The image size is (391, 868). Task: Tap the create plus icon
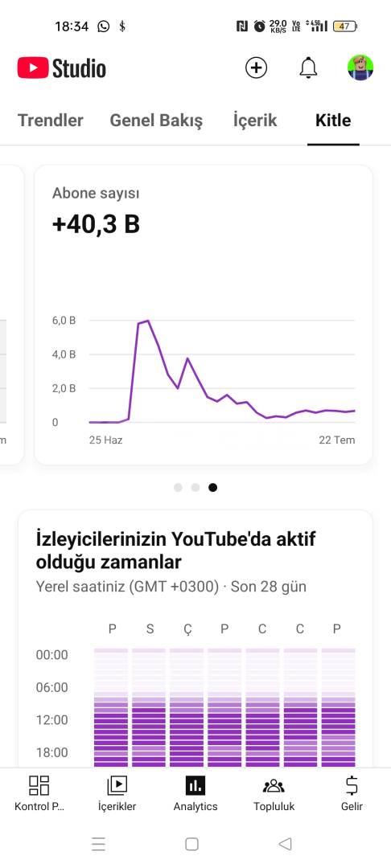[256, 68]
